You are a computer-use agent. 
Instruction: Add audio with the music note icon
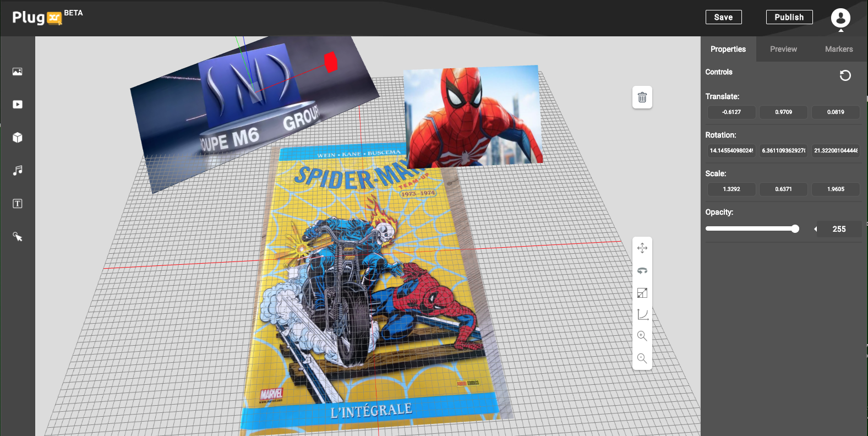(x=18, y=171)
